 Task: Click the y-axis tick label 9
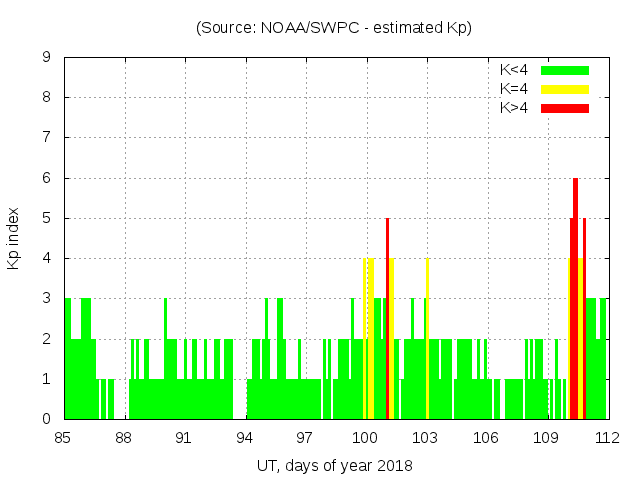coord(47,57)
